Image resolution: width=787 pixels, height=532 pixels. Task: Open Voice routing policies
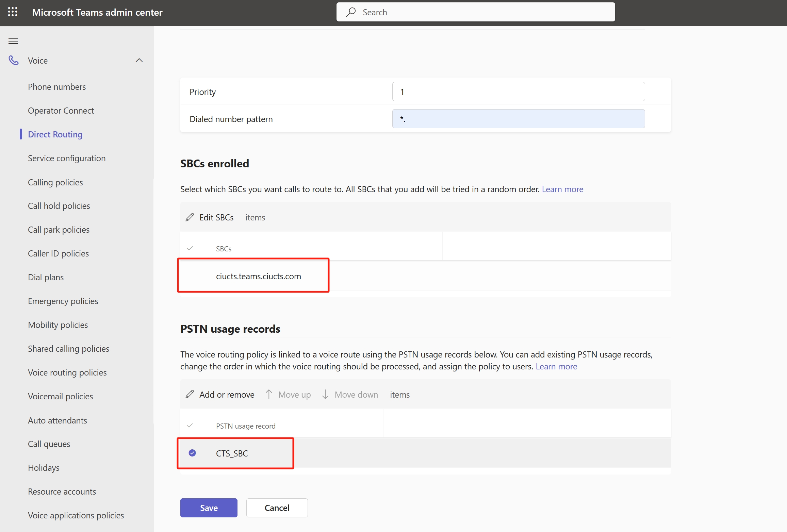pos(67,372)
